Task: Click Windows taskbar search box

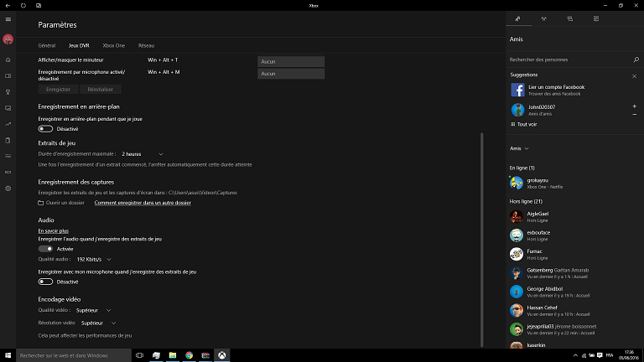Action: (74, 355)
